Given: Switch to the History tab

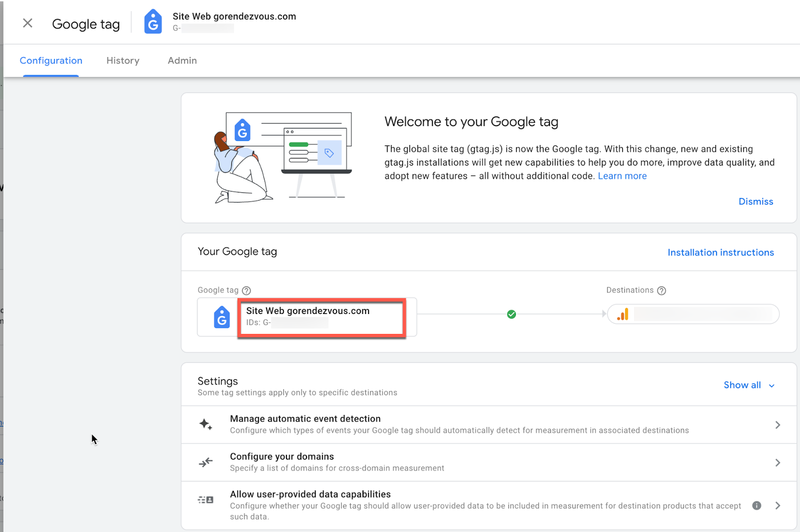Looking at the screenshot, I should tap(123, 60).
